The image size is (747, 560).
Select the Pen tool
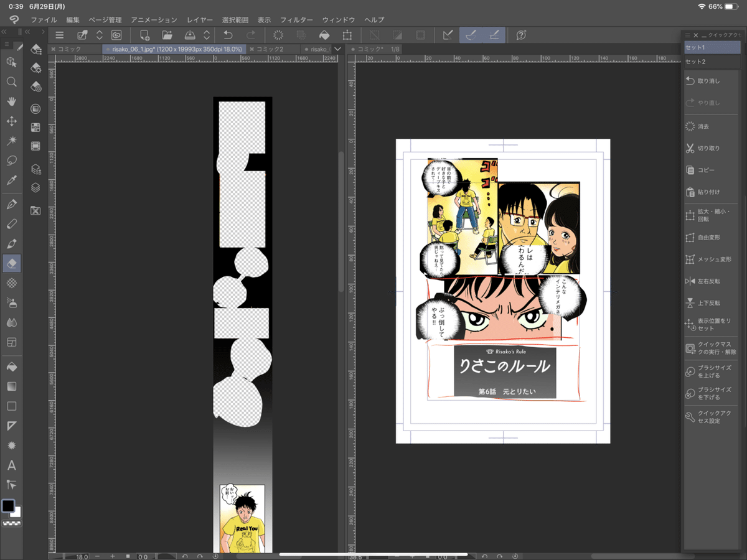point(11,204)
